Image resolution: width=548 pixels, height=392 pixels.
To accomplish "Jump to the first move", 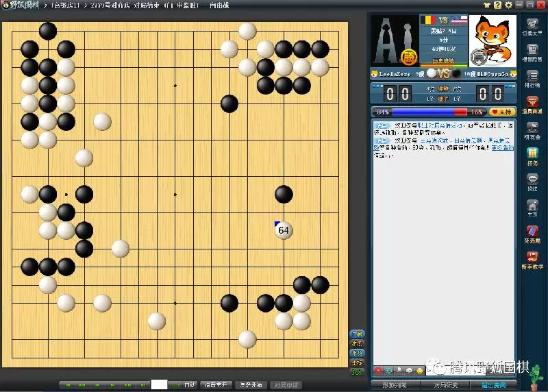I will (67, 385).
